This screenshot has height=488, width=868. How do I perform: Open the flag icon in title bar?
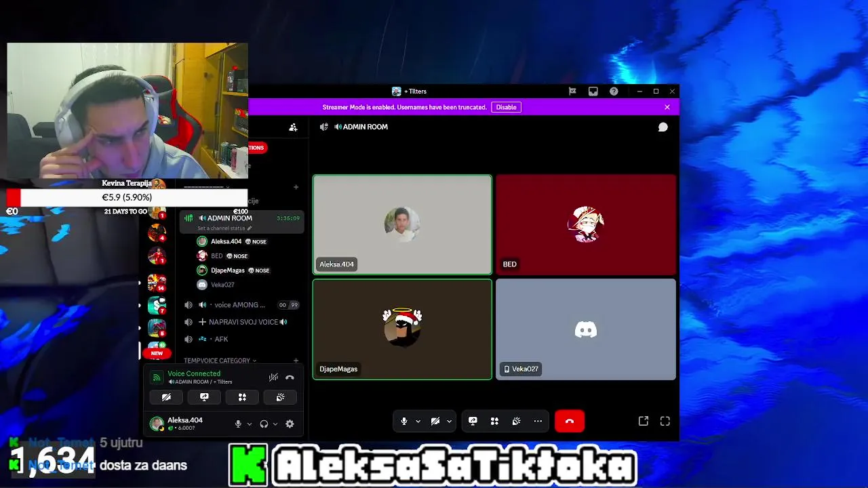572,91
